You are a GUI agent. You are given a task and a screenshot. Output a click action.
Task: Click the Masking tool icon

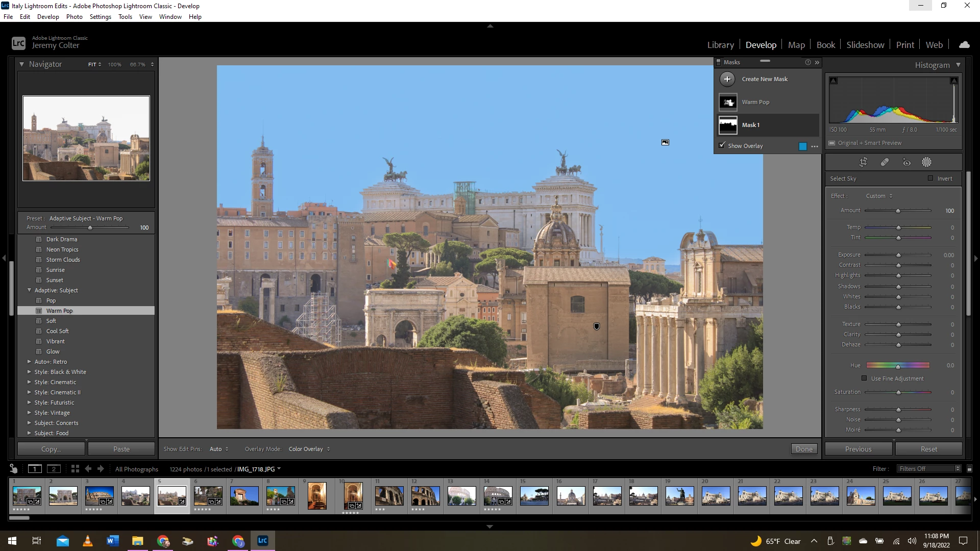click(926, 162)
